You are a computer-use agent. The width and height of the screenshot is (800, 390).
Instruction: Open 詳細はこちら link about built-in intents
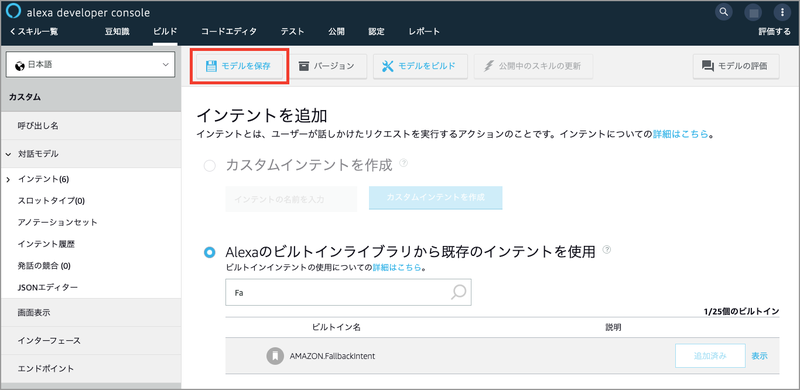click(x=396, y=267)
